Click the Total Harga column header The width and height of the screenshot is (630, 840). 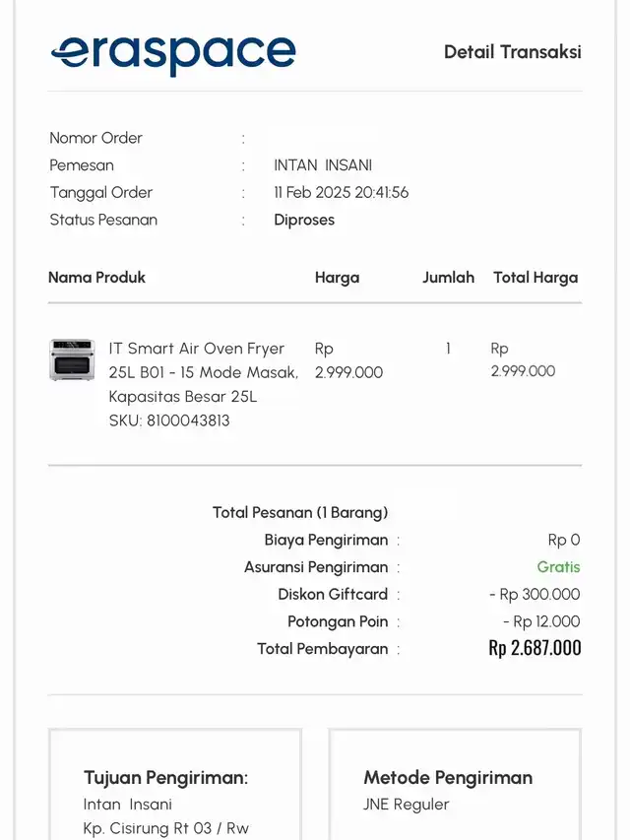pos(535,278)
